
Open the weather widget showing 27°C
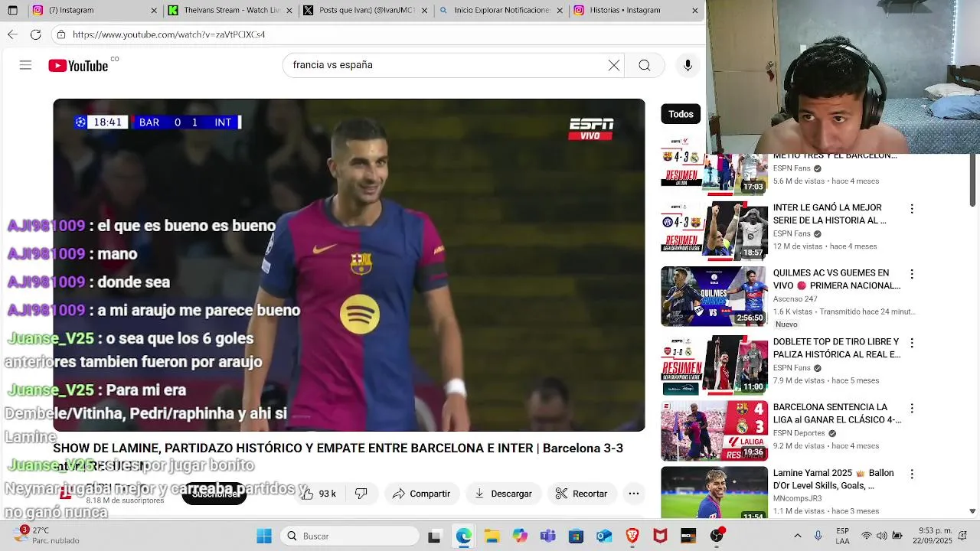(x=46, y=536)
